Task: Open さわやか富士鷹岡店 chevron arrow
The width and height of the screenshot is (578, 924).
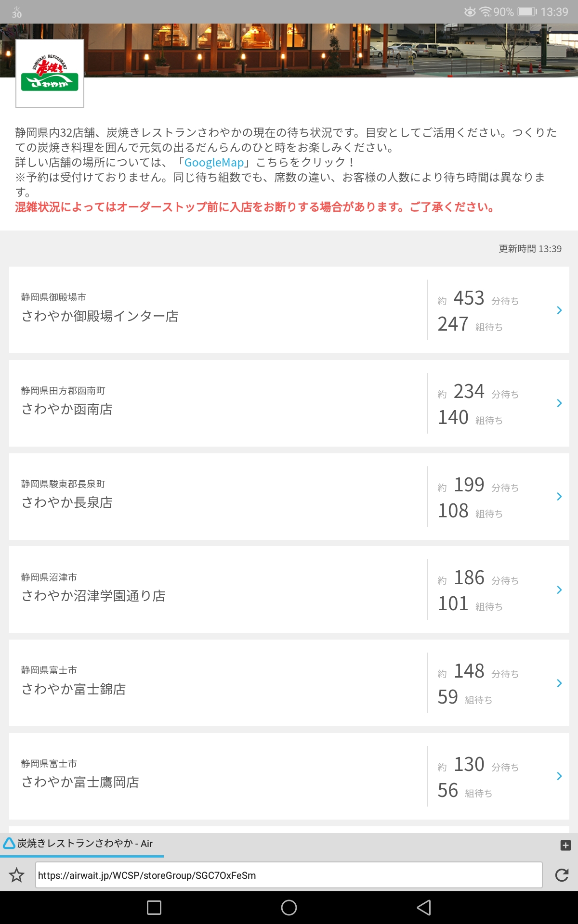Action: tap(559, 776)
